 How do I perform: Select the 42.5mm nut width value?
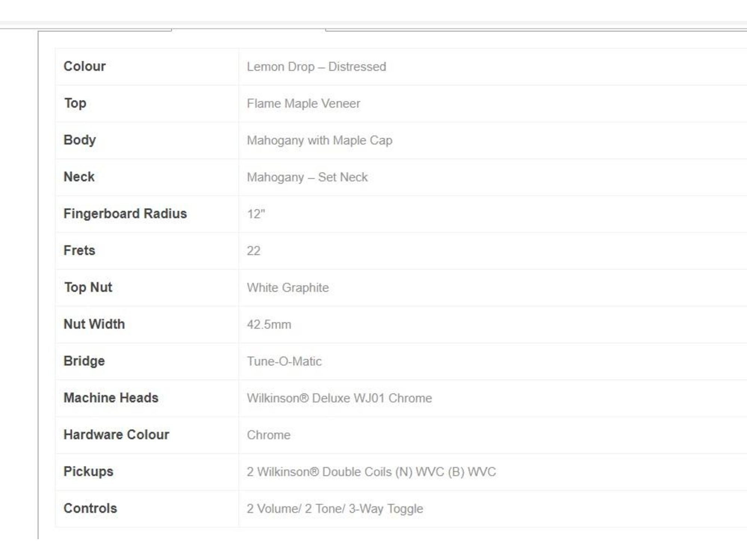click(269, 324)
